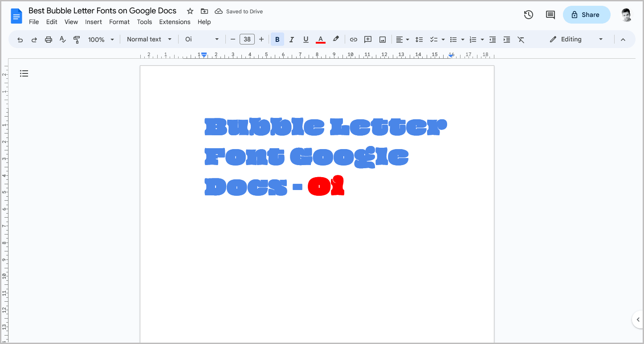
Task: Click the Share button
Action: (x=586, y=15)
